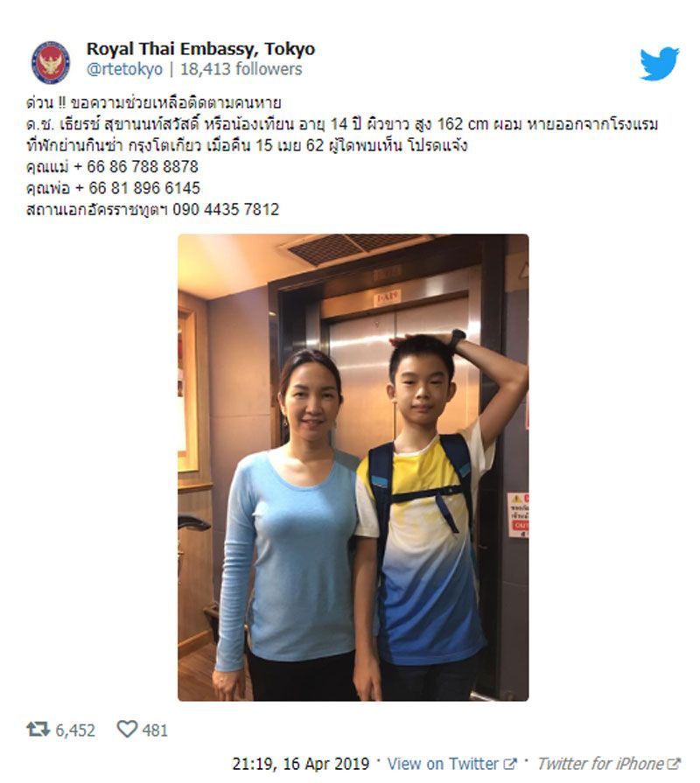Click the mother's phone number +66 86 788 8878

coord(136,166)
